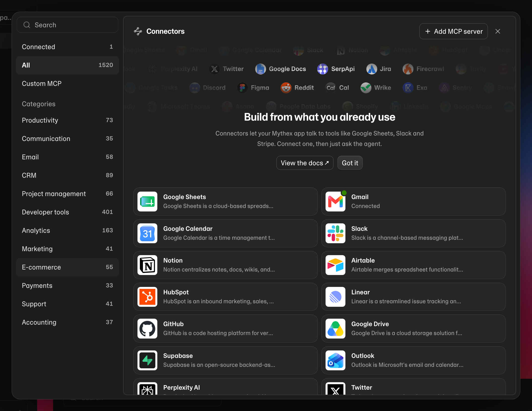Image resolution: width=532 pixels, height=411 pixels.
Task: Select the Wrike checkmark icon
Action: tap(366, 88)
